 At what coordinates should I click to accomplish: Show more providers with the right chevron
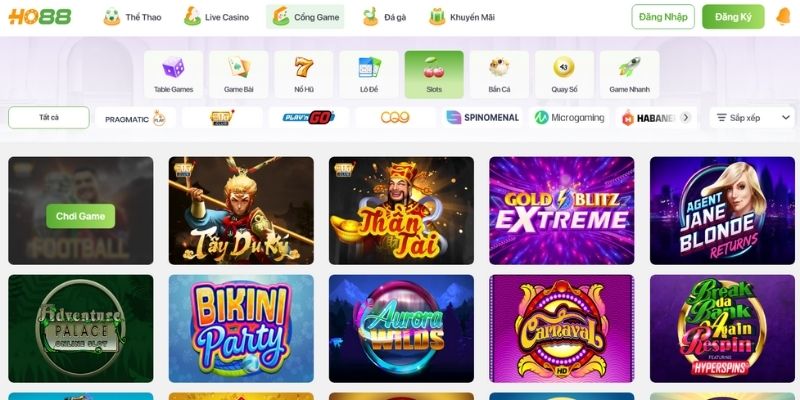click(686, 118)
